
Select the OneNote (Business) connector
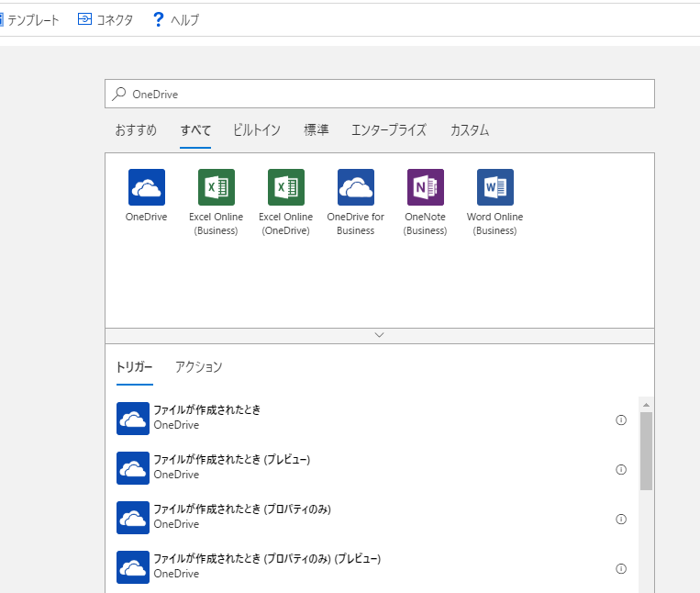point(425,202)
